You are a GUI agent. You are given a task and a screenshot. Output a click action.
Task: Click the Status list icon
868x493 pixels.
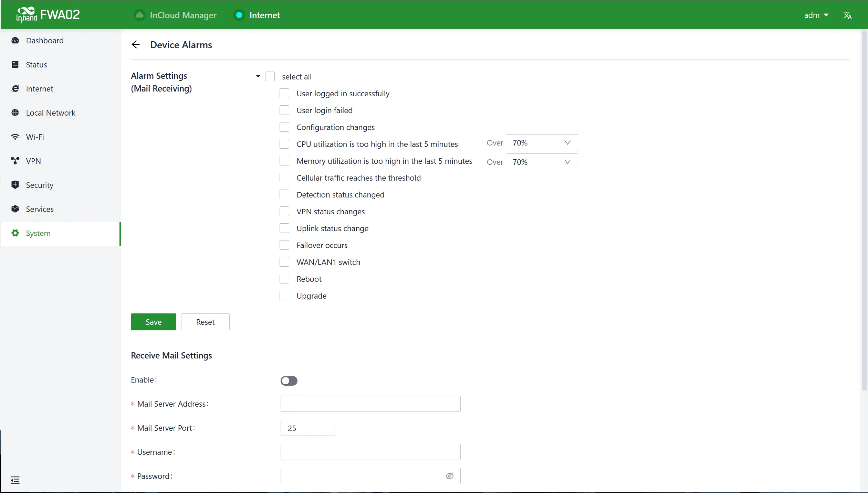tap(15, 65)
